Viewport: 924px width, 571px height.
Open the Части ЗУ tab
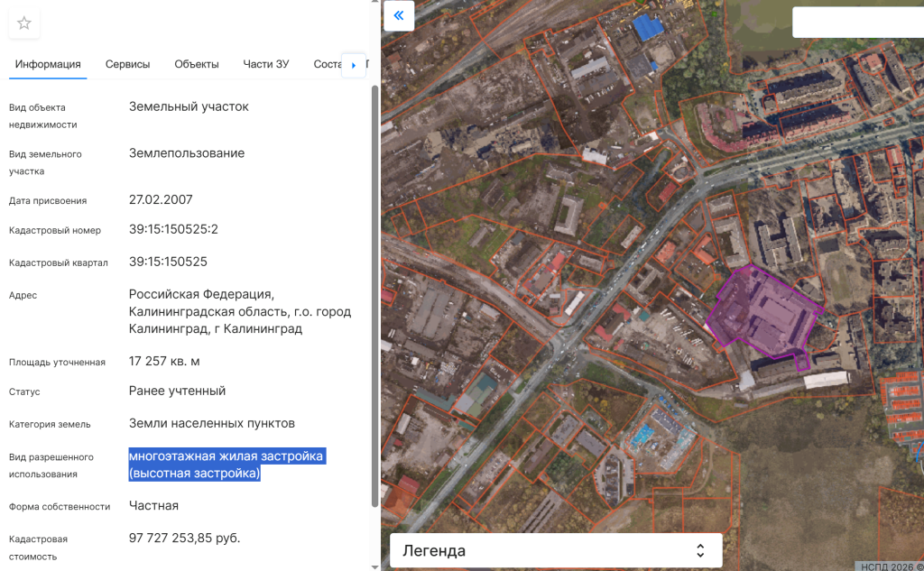pyautogui.click(x=266, y=64)
